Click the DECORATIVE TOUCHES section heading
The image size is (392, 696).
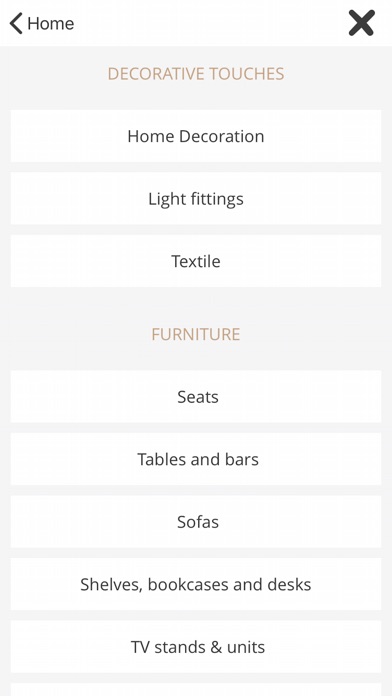click(196, 74)
